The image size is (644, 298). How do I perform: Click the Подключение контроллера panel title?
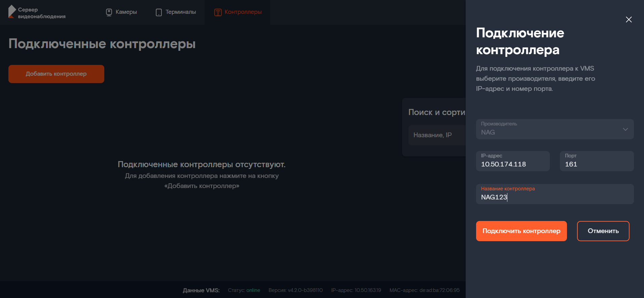pos(520,41)
